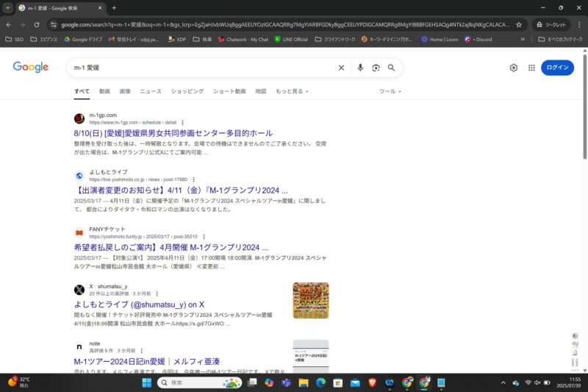Image resolution: width=588 pixels, height=392 pixels.
Task: Open the クライアントワーク bookmarks folder
Action: [x=335, y=40]
